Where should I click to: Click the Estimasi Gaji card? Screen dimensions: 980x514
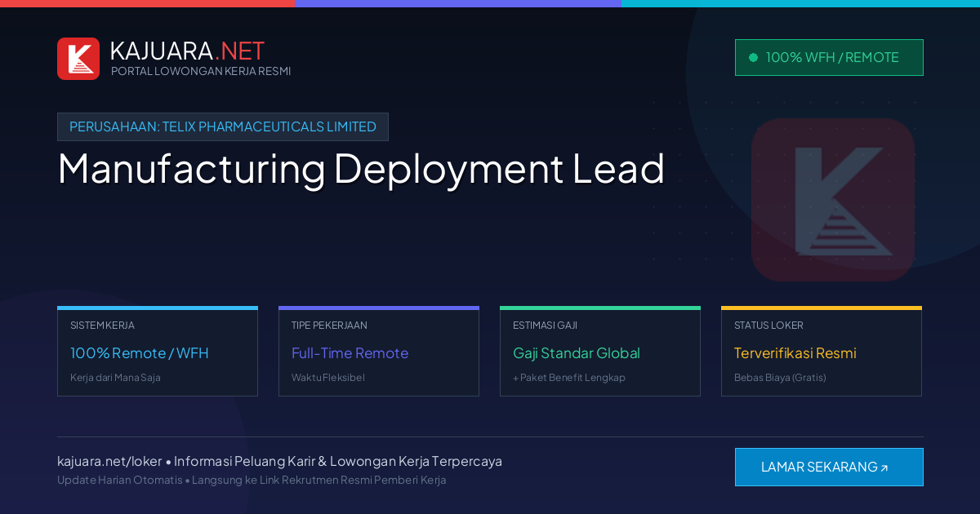click(x=600, y=352)
